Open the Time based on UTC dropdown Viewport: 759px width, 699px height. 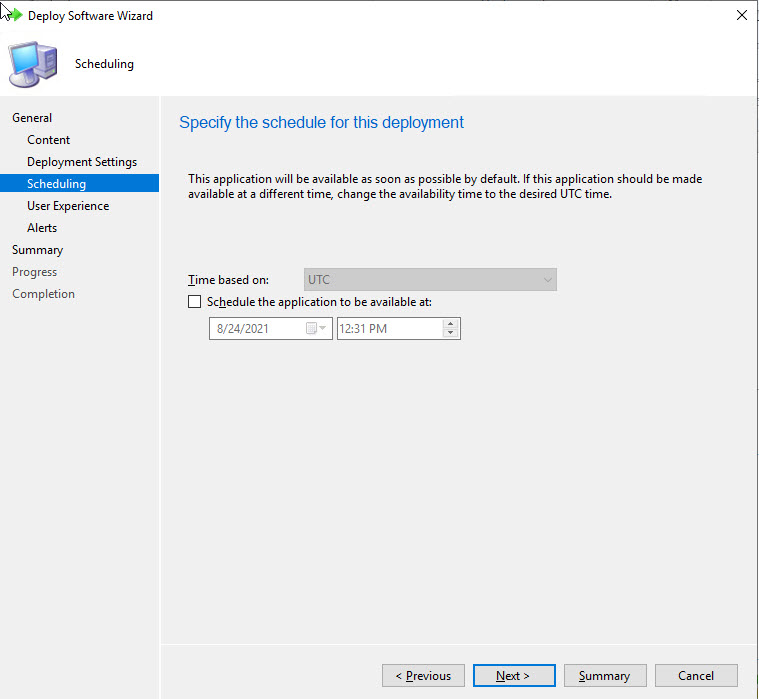coord(430,280)
